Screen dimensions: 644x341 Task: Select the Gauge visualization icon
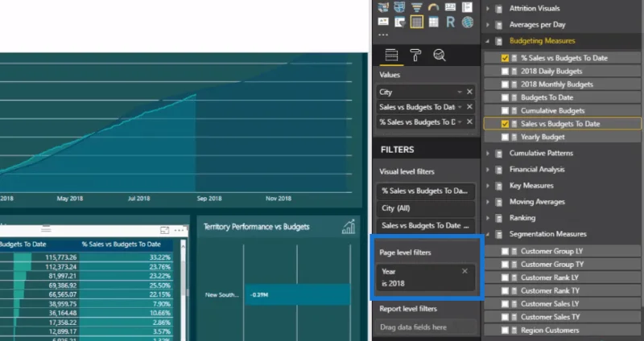coord(433,7)
